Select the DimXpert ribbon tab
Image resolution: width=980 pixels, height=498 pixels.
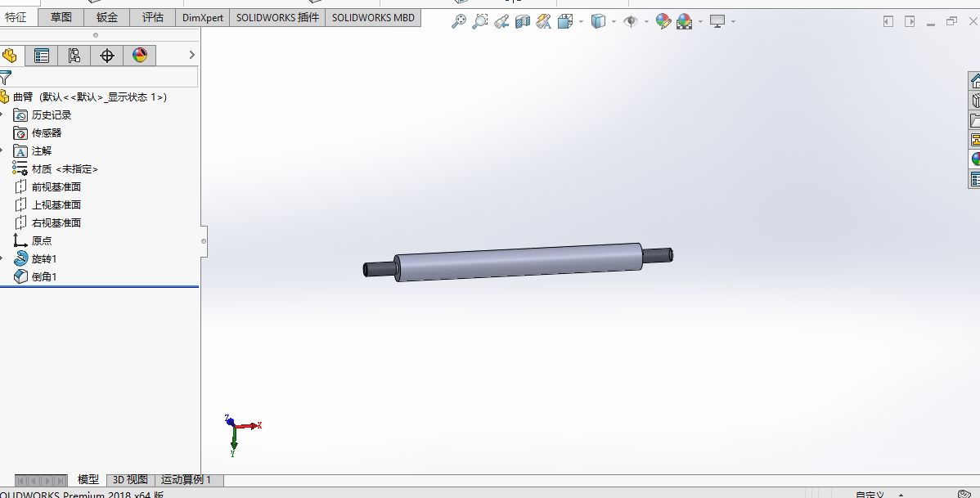pos(203,17)
